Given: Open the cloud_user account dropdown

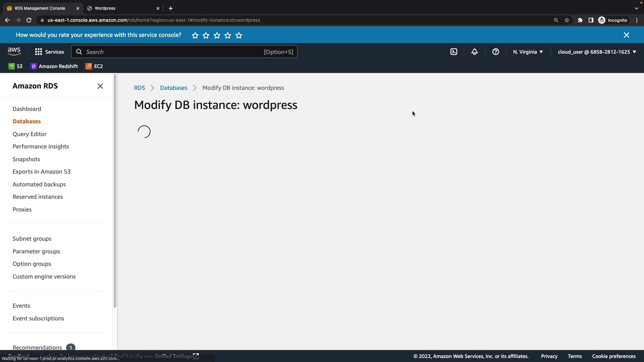Looking at the screenshot, I should coord(597,52).
